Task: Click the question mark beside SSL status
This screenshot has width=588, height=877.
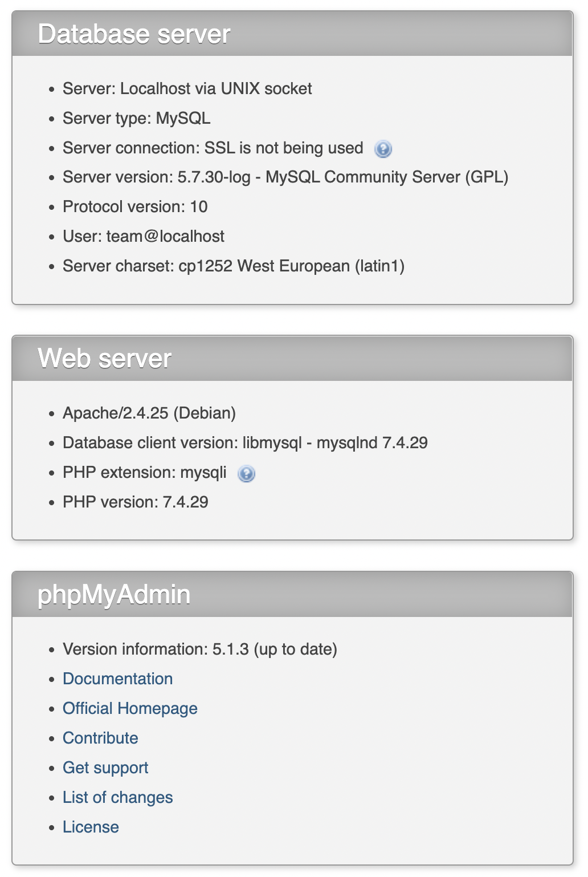Action: pyautogui.click(x=383, y=148)
